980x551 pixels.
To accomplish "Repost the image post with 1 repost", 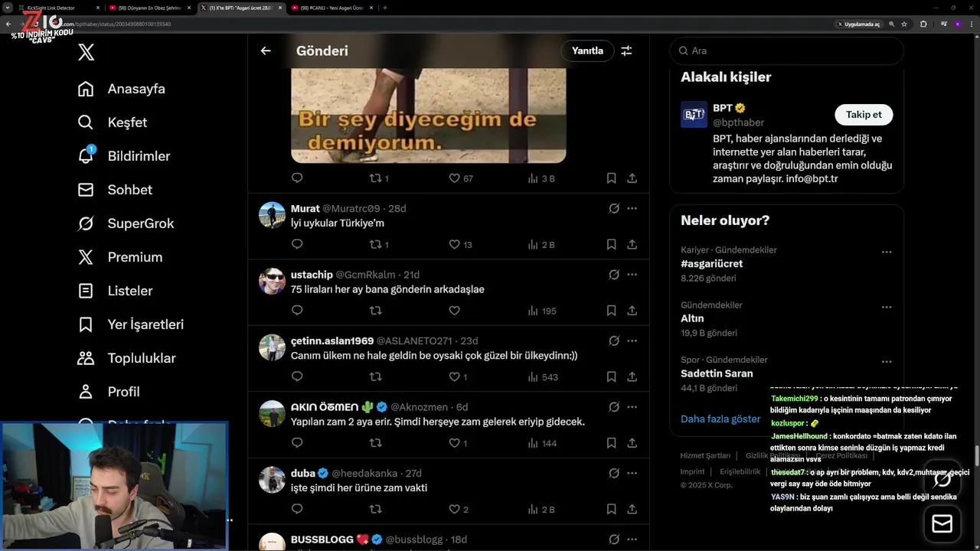I will click(379, 178).
